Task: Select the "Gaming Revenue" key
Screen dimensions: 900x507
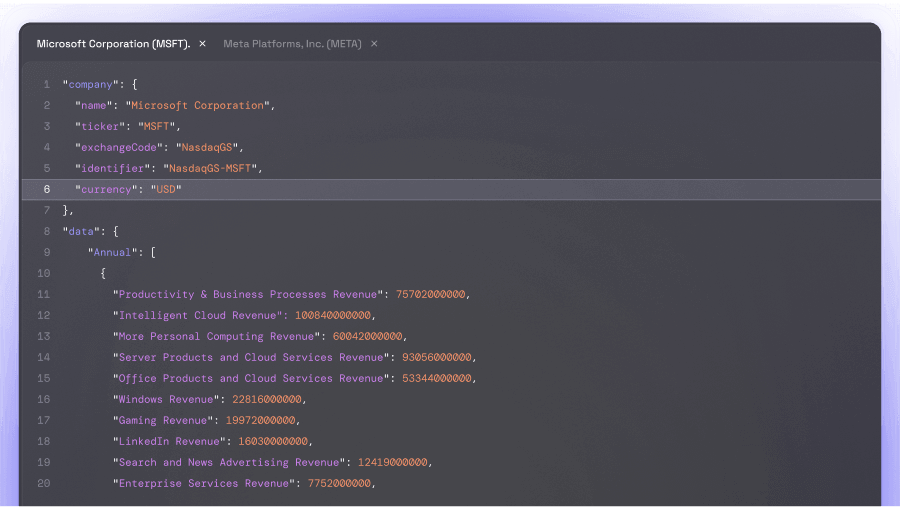Action: pyautogui.click(x=163, y=420)
